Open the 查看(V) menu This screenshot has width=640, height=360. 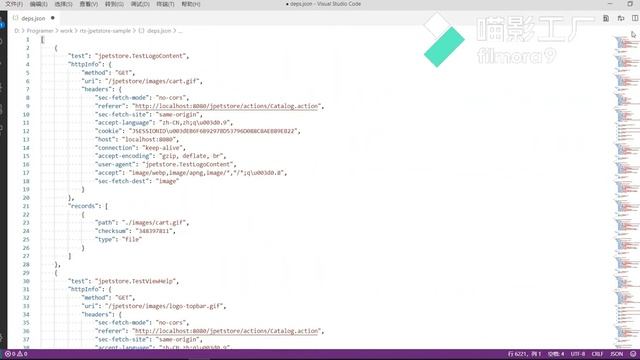(89, 4)
